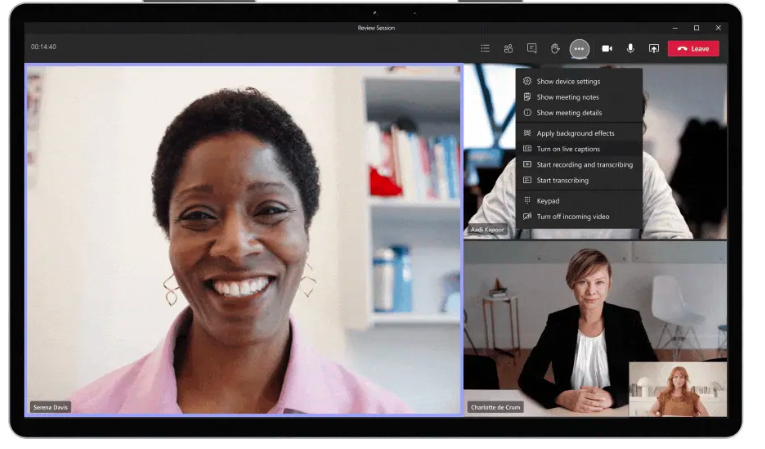Raise your hand in the meeting

[555, 48]
